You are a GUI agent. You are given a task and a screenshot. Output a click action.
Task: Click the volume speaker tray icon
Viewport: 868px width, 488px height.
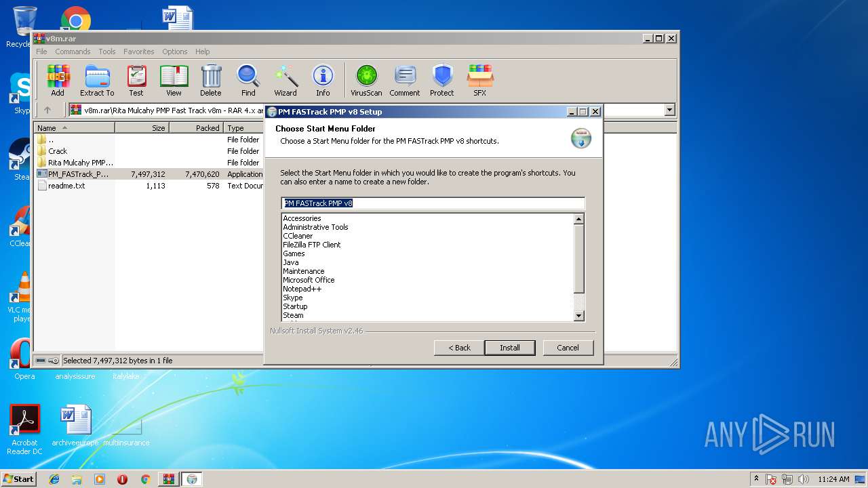(804, 479)
